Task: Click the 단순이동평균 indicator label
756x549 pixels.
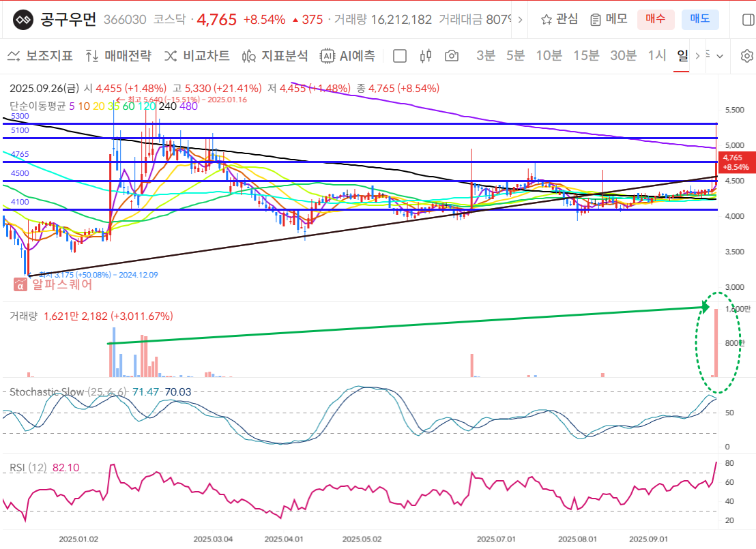Action: click(x=38, y=106)
